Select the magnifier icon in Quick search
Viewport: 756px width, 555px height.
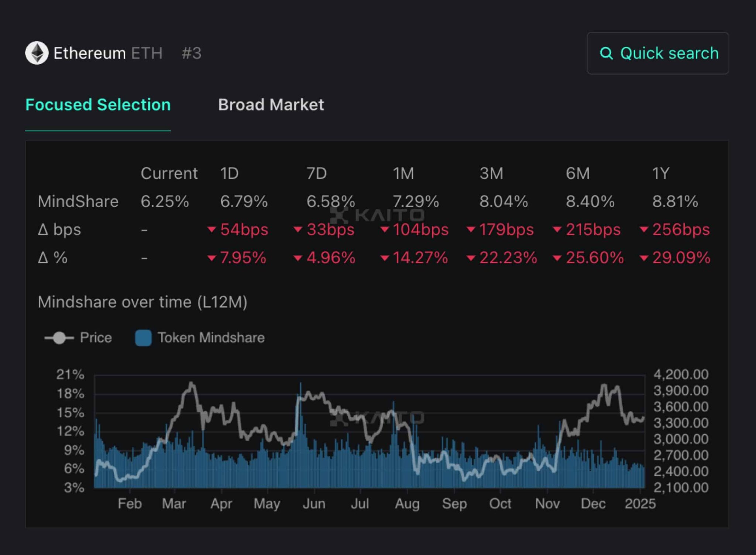[x=608, y=53]
